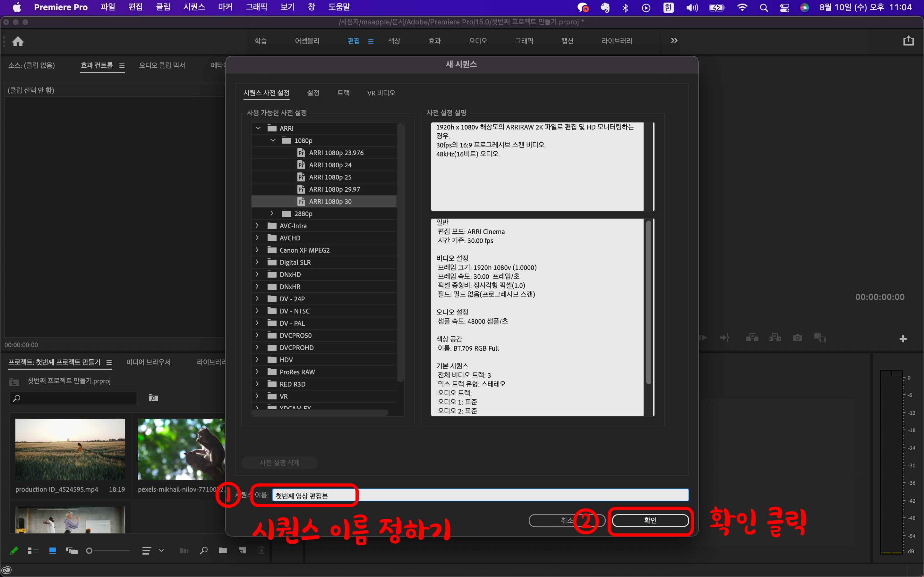Viewport: 924px width, 577px height.
Task: Adjust the thumbnail zoom slider handle
Action: pos(89,550)
